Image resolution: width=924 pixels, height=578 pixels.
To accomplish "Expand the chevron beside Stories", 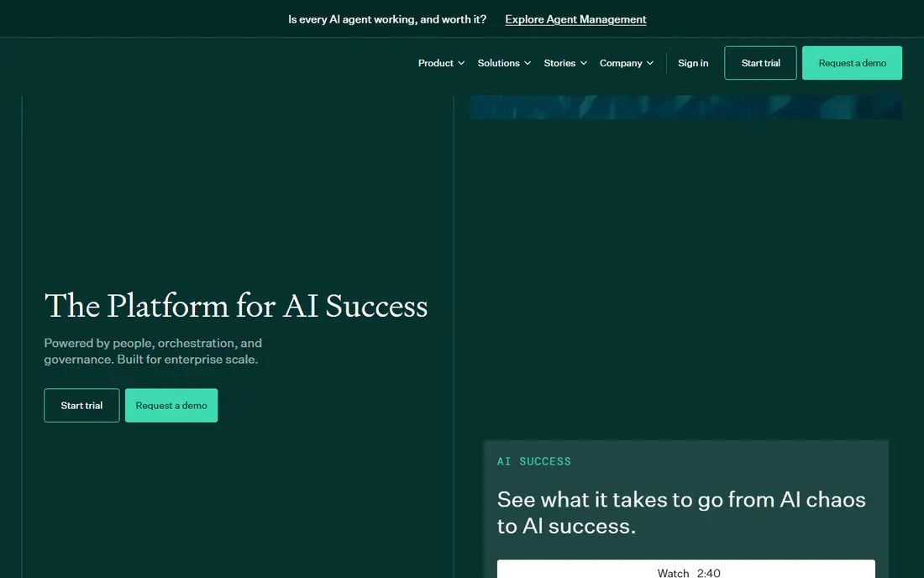I will (x=584, y=63).
